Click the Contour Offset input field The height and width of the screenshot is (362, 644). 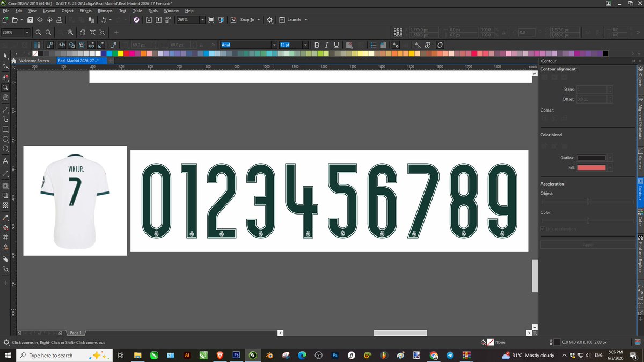591,99
